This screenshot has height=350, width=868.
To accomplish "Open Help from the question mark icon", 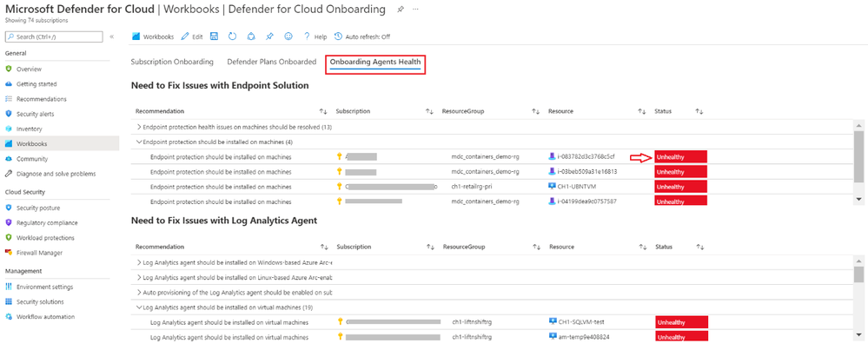I will (x=306, y=36).
